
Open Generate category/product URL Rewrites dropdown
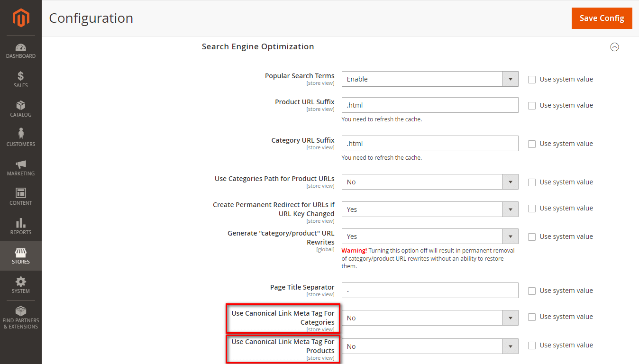point(430,237)
